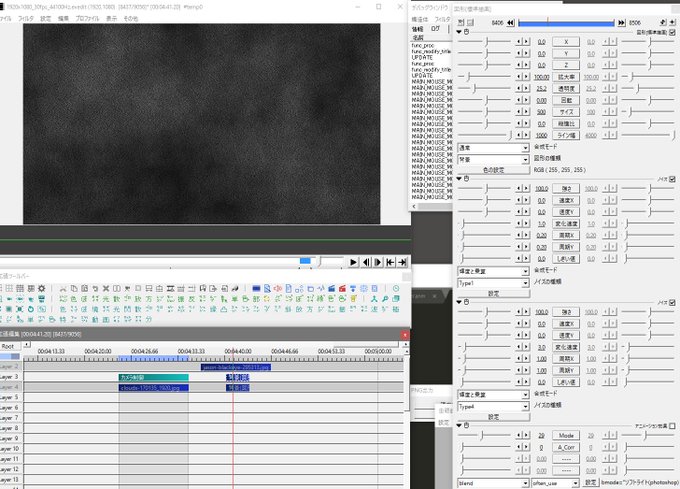
Task: Collapse the first ノイズ section triangle
Action: [460, 179]
